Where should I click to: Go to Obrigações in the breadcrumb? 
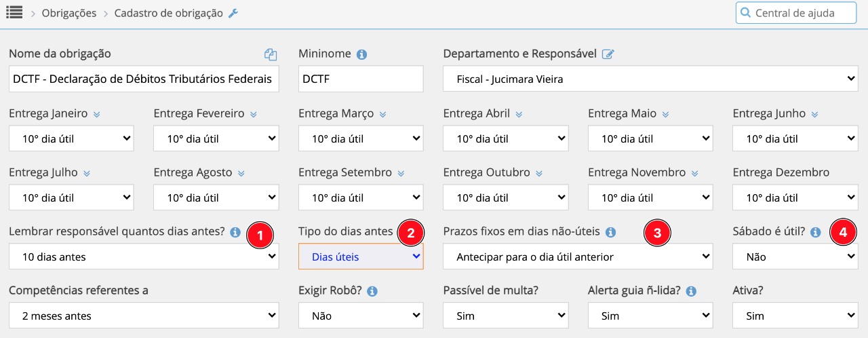point(69,13)
